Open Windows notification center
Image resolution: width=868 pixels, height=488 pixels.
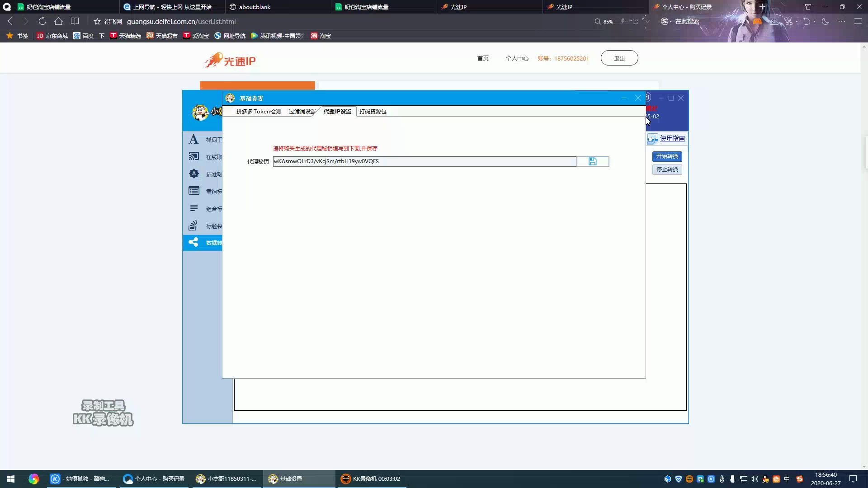[853, 479]
